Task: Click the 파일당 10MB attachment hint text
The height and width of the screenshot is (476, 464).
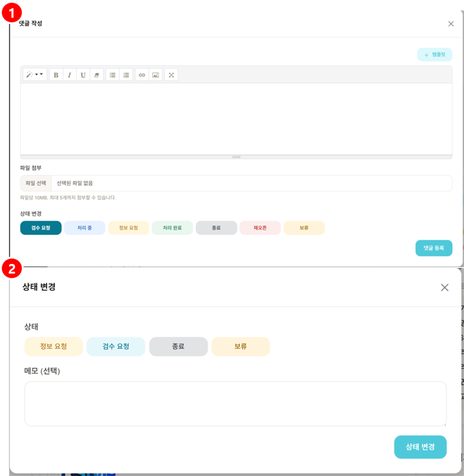Action: click(68, 198)
